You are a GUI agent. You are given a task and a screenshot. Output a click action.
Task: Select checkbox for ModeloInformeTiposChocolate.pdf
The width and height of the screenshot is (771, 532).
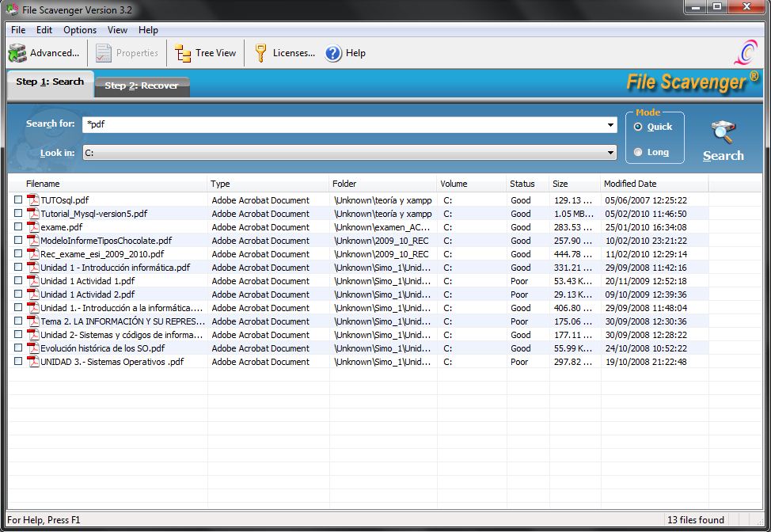[x=18, y=240]
